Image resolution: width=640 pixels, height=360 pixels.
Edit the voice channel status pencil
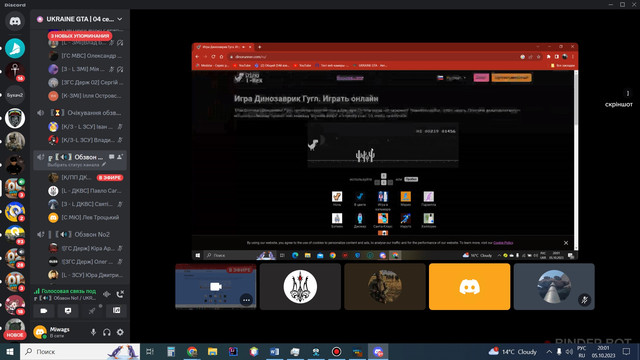[104, 165]
